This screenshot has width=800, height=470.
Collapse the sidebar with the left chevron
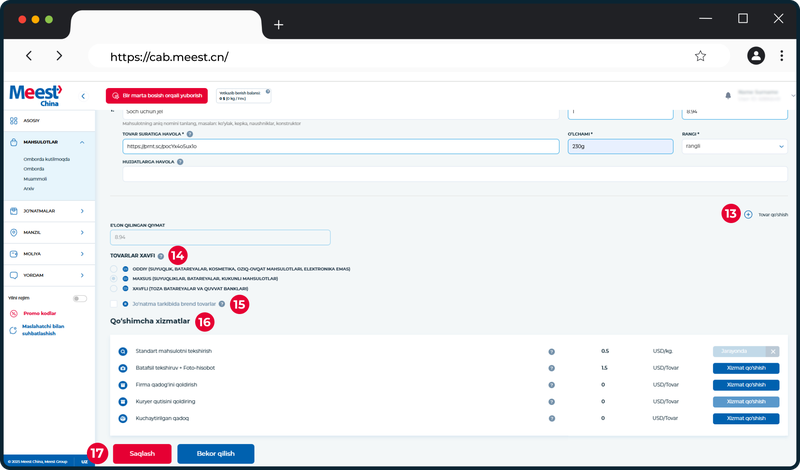pos(83,96)
